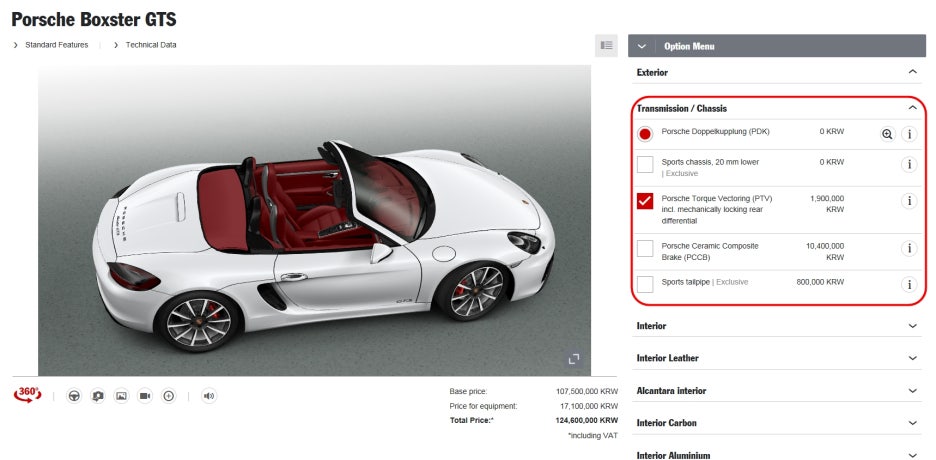
Task: Play the video camera icon
Action: 145,396
